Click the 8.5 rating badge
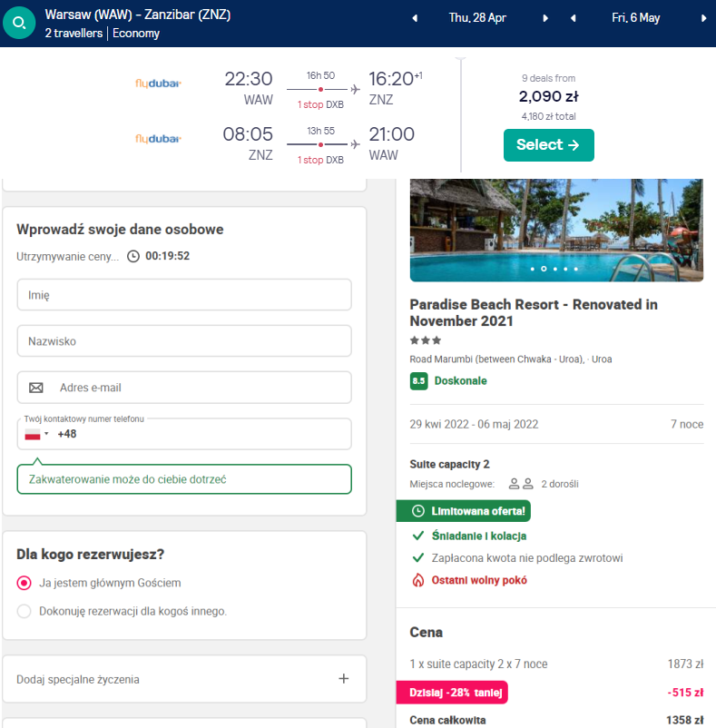Viewport: 716px width, 728px height. pyautogui.click(x=418, y=381)
